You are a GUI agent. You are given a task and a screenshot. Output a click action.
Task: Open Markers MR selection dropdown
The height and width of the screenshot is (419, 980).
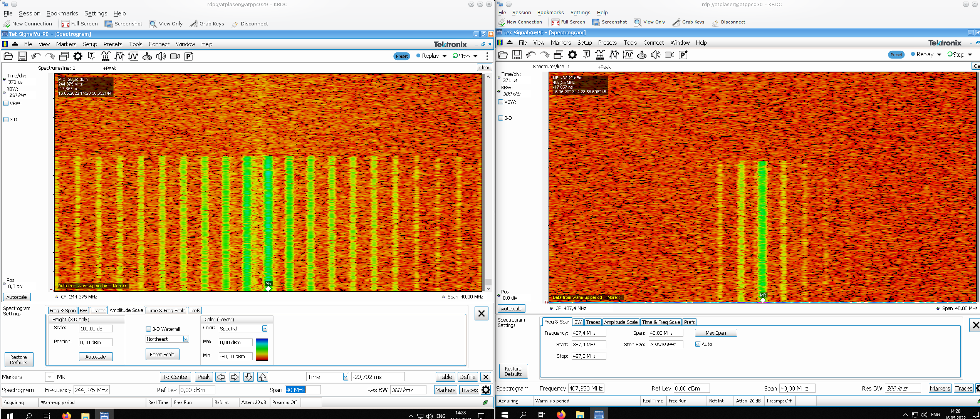click(49, 377)
